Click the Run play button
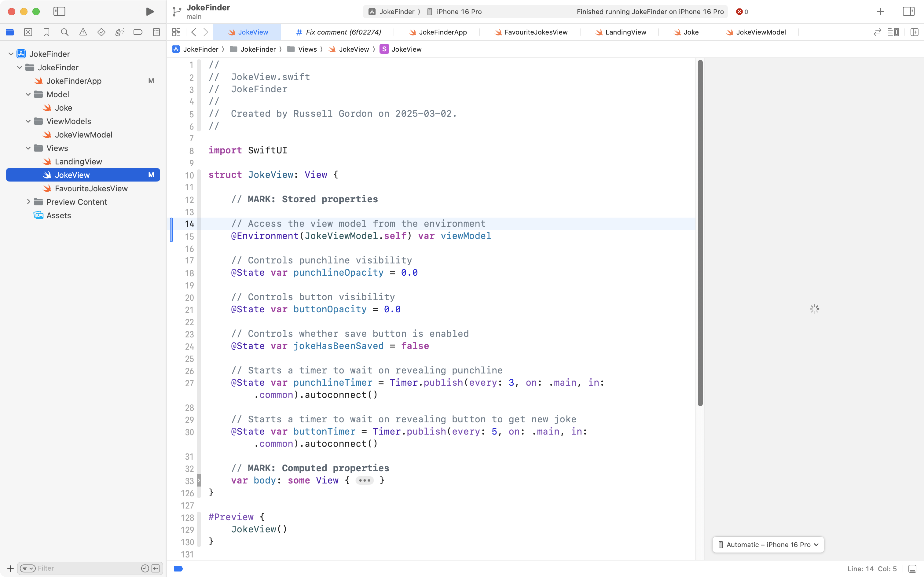Viewport: 924px width, 577px height. pos(150,11)
